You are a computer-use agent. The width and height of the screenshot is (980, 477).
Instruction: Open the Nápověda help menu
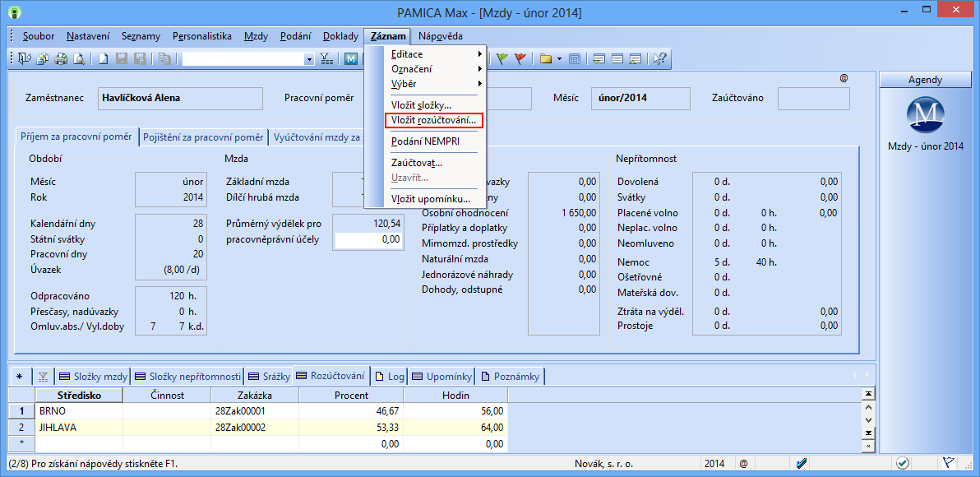pyautogui.click(x=441, y=35)
